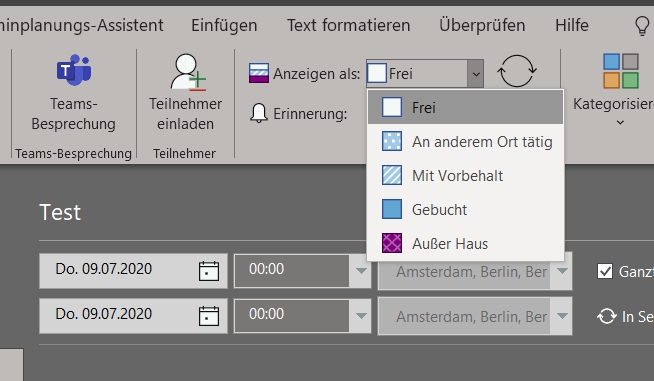Expand the start time 00:00 dropdown
This screenshot has height=381, width=654.
point(361,271)
